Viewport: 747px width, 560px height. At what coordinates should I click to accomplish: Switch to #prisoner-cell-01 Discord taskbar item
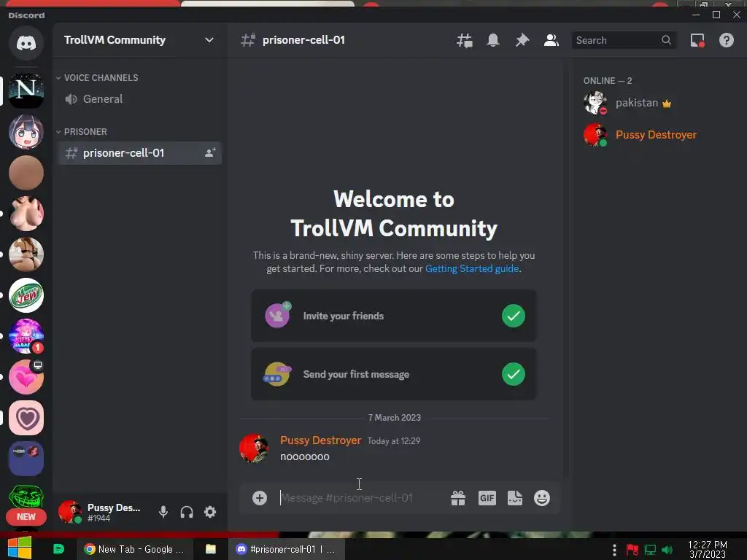click(286, 549)
